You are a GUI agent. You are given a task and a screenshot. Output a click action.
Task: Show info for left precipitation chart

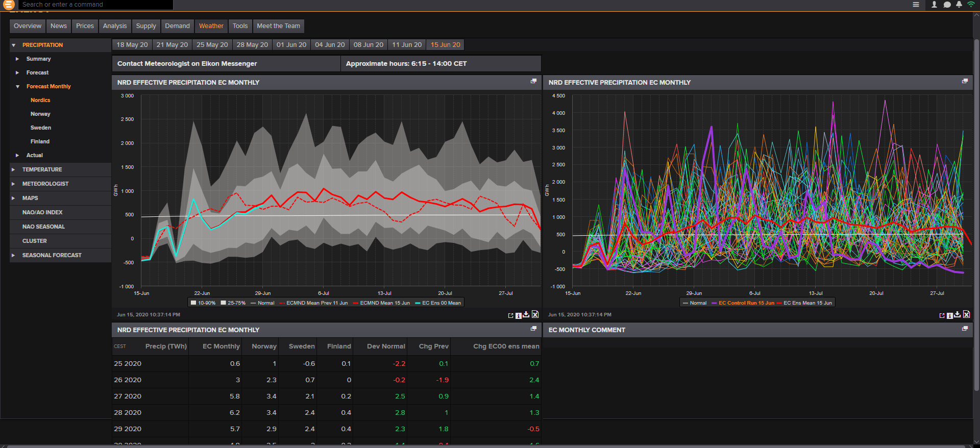(519, 315)
